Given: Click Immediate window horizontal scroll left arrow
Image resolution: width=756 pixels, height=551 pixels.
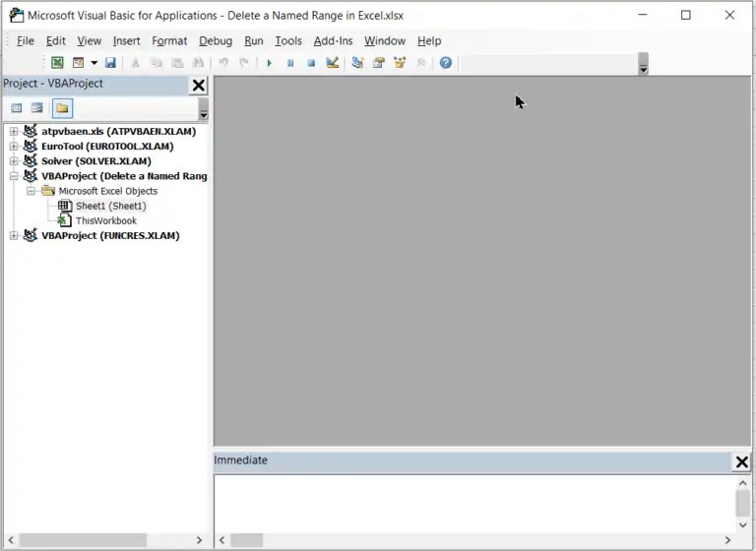Looking at the screenshot, I should point(221,540).
